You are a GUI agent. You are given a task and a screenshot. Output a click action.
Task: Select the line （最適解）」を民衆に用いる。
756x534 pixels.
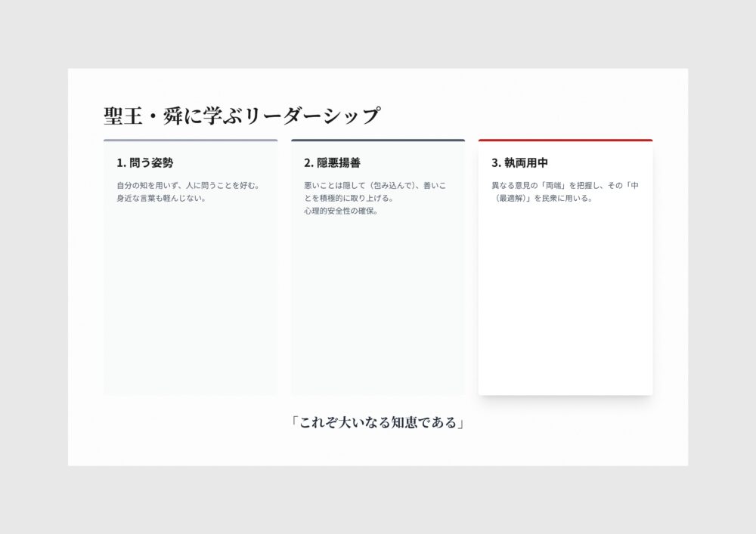[x=541, y=199]
